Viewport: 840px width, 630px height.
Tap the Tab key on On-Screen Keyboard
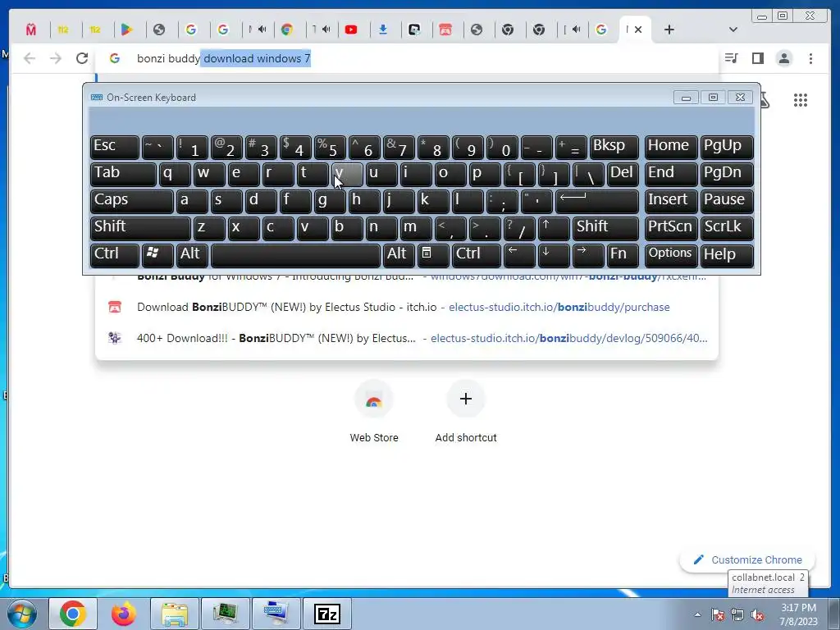[x=123, y=174]
